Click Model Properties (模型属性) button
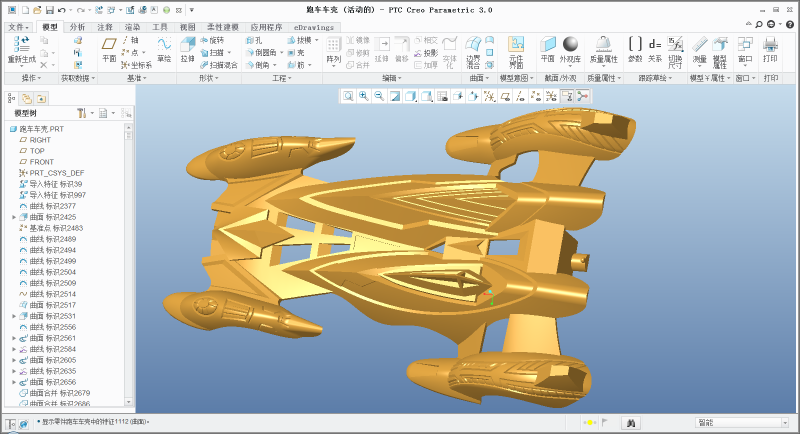 [719, 52]
